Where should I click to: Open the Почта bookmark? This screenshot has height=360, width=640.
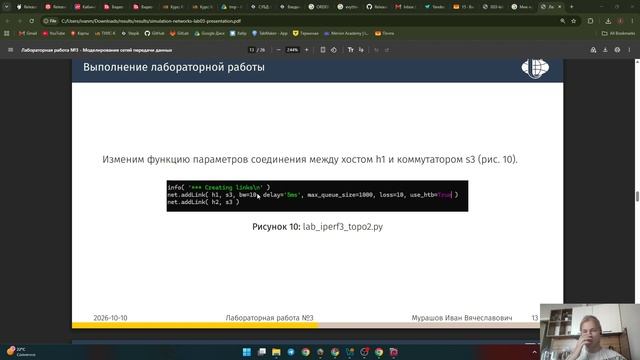pos(384,33)
